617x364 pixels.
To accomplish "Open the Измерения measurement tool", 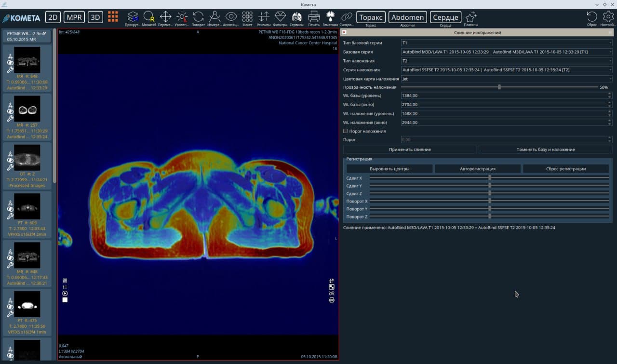I will click(x=215, y=17).
